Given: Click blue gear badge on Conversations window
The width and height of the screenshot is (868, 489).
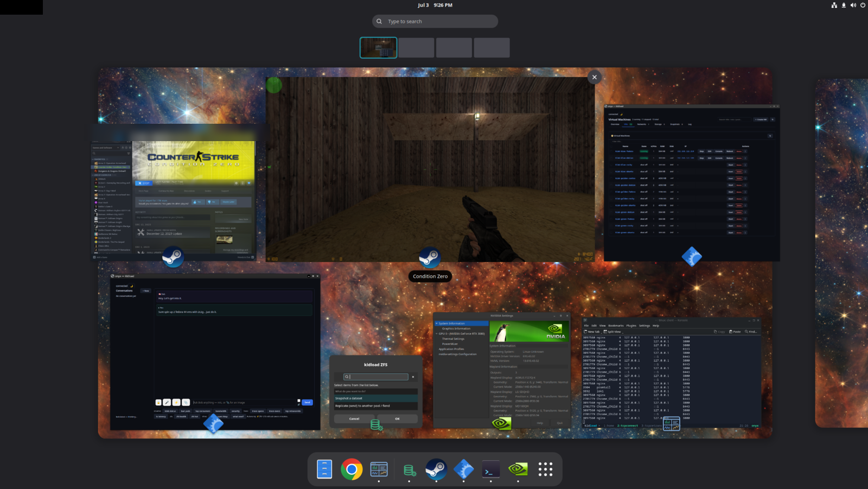Looking at the screenshot, I should point(213,424).
